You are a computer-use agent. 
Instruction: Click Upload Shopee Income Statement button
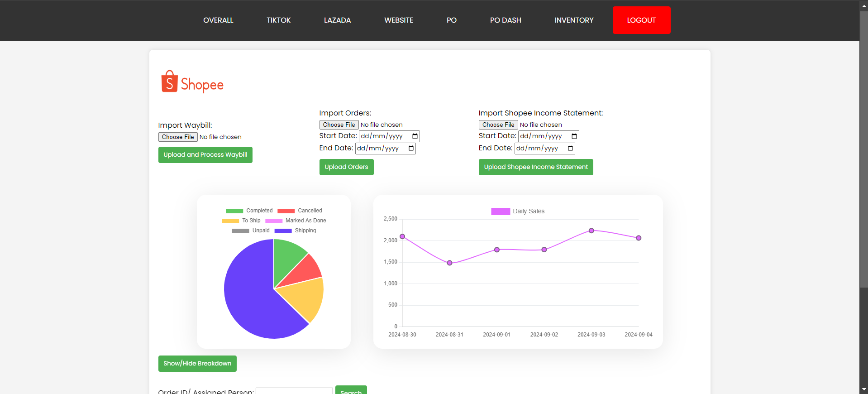click(536, 167)
